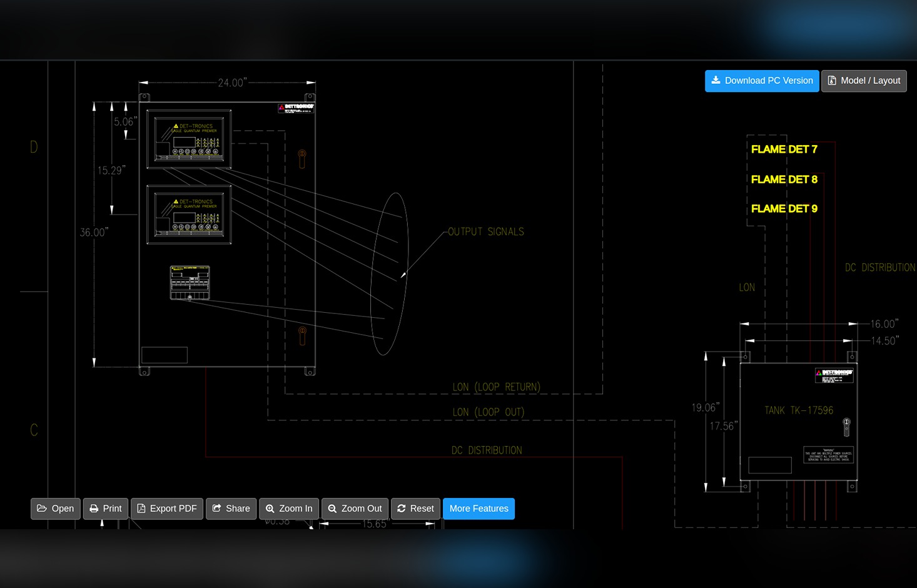Switch Model / Layout view
Screen dimensions: 917x588
[x=864, y=81]
